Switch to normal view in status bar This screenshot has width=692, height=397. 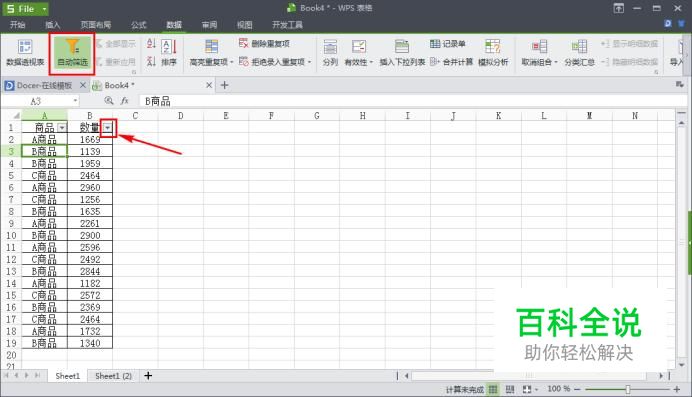493,389
